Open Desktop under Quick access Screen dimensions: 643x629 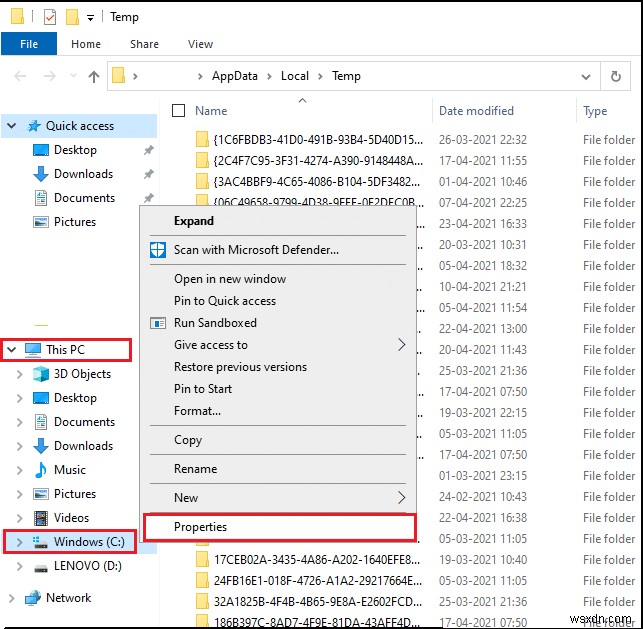coord(75,150)
